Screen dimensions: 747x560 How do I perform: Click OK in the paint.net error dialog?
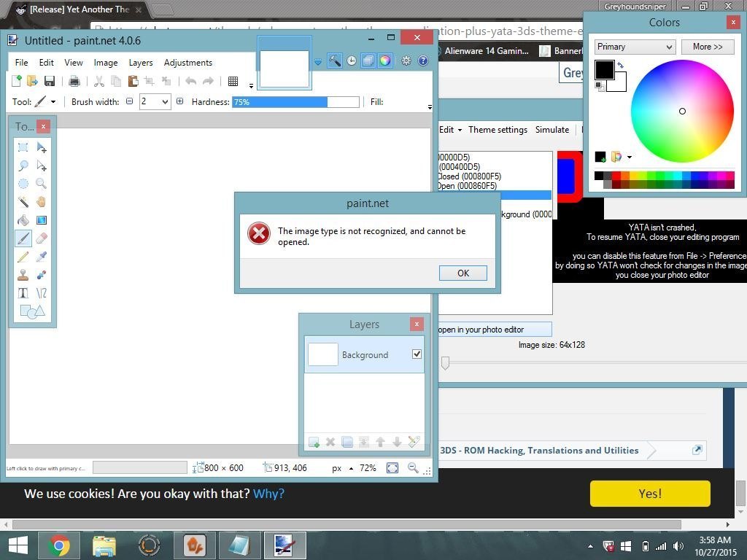point(463,273)
